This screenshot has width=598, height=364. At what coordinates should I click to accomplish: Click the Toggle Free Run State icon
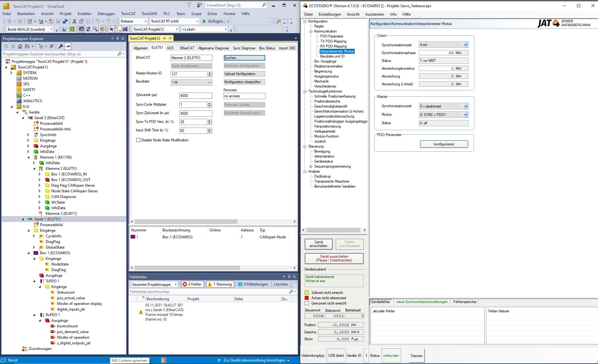coord(102,29)
